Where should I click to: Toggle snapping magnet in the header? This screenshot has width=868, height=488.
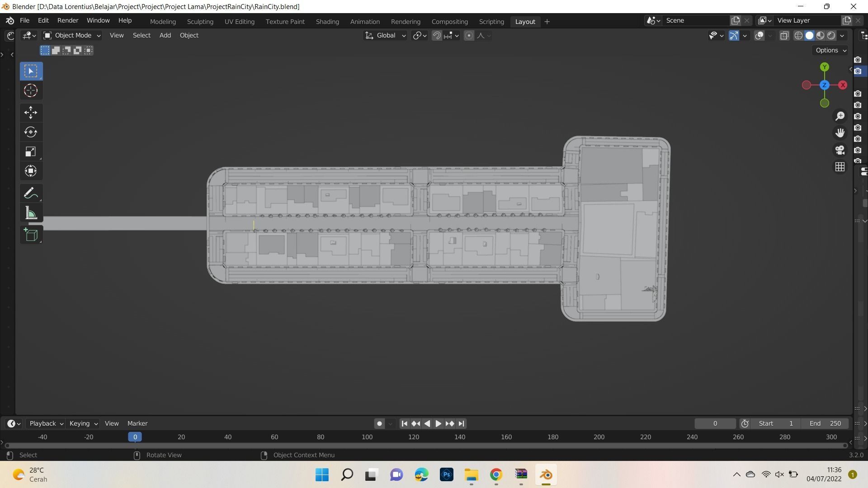pyautogui.click(x=437, y=36)
